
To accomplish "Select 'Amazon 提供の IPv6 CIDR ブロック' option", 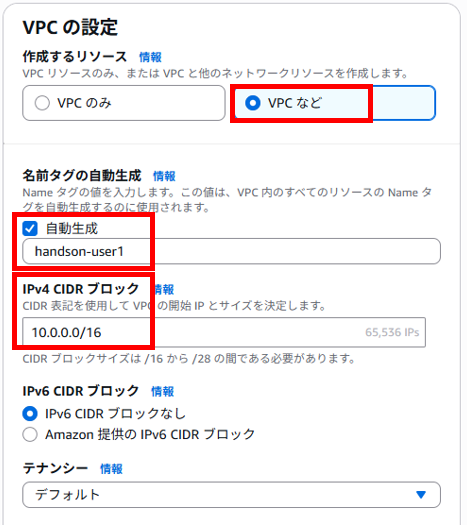I will tap(30, 435).
